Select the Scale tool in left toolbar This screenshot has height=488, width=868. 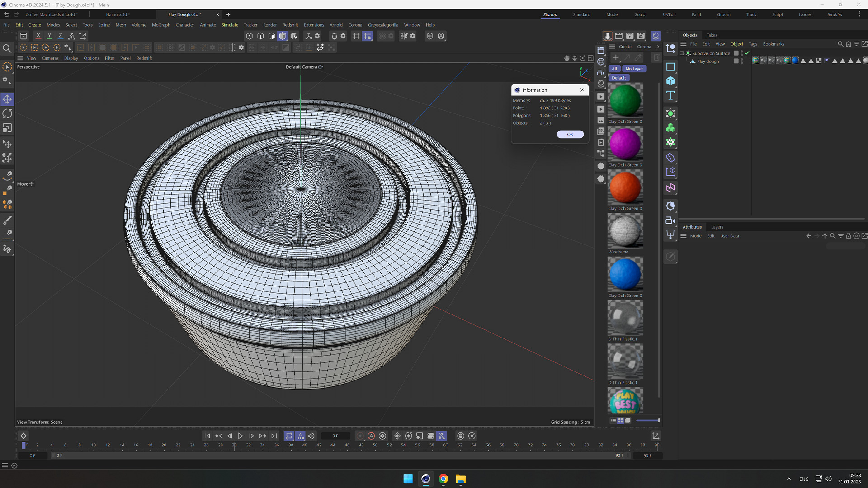7,128
